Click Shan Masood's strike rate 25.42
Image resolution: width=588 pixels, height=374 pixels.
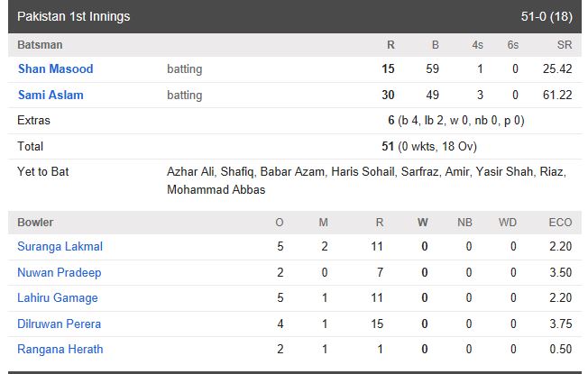point(557,69)
